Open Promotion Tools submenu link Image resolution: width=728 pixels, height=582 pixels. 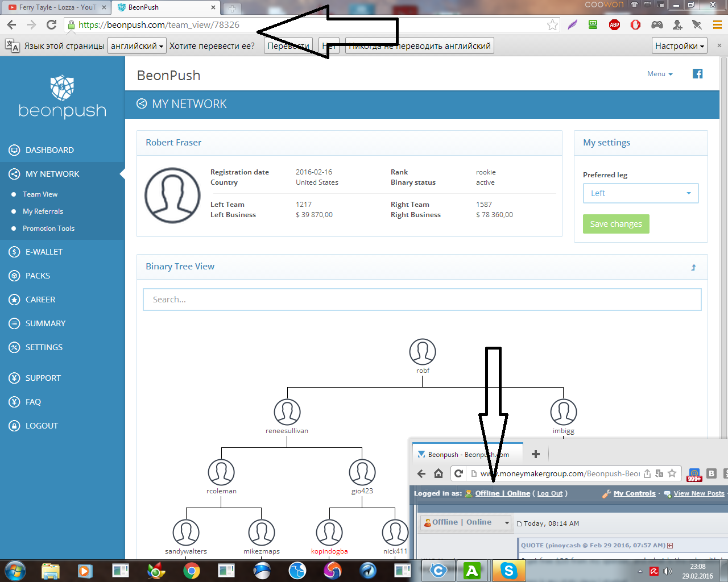point(48,228)
